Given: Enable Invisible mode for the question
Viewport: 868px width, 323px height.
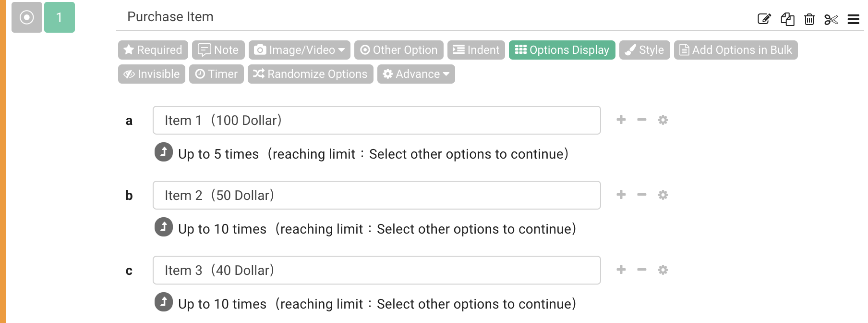Looking at the screenshot, I should [x=151, y=74].
